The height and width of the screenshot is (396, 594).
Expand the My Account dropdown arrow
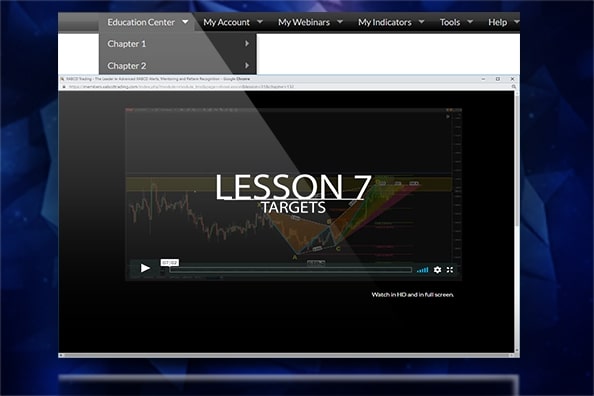(x=260, y=22)
